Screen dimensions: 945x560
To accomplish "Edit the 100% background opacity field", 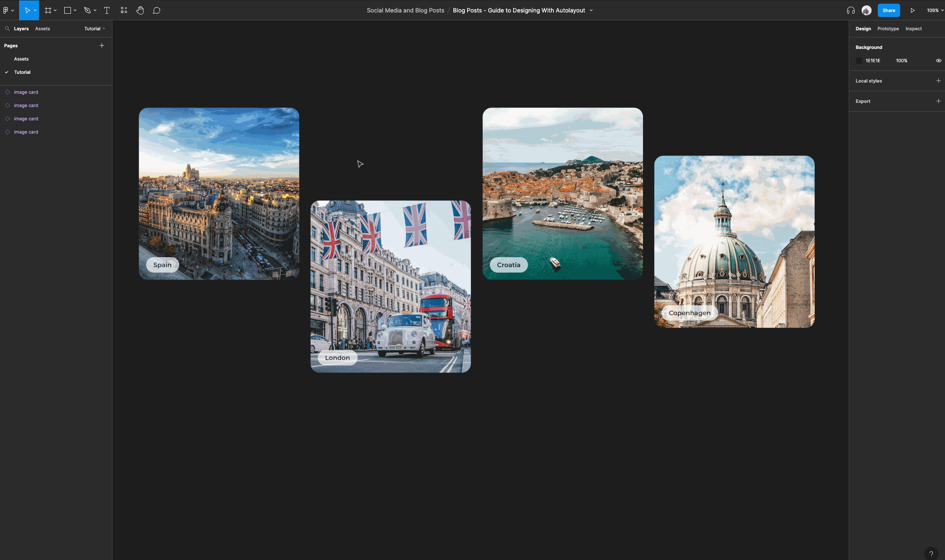I will pos(901,61).
